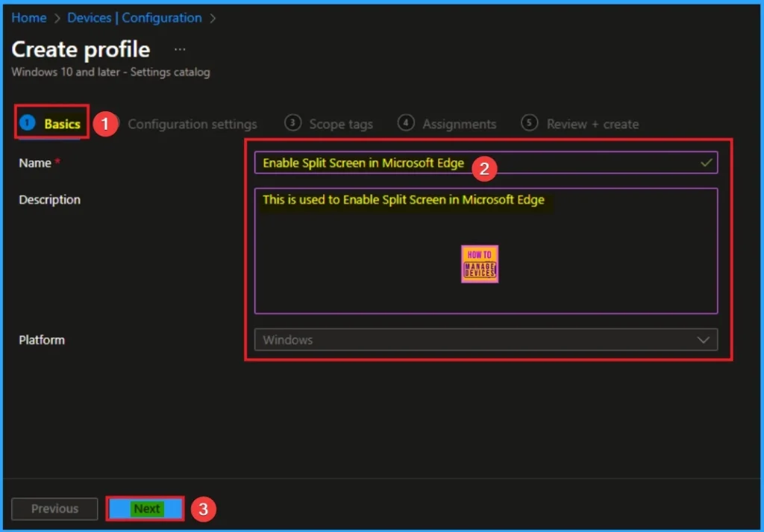Select the Basics tab
The width and height of the screenshot is (764, 532).
(51, 123)
